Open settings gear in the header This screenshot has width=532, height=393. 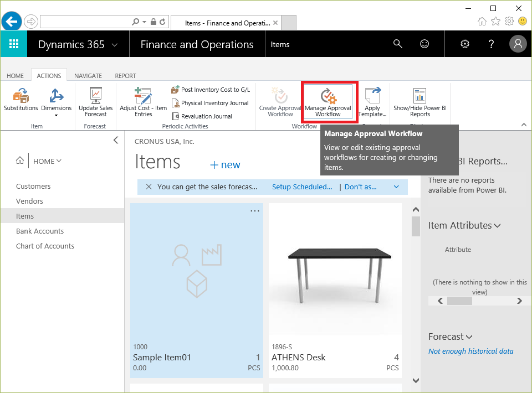465,44
